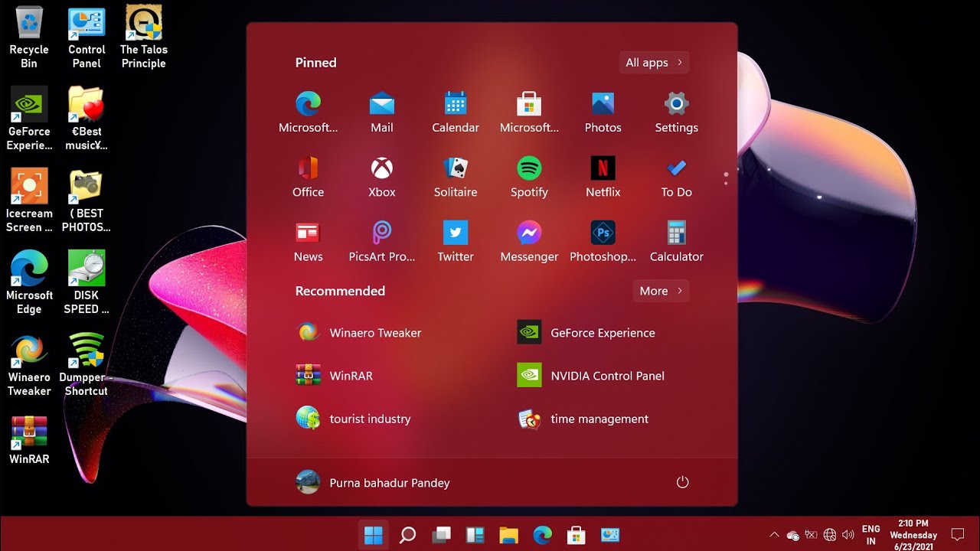
Task: Open recommended tourist industry file
Action: coord(353,419)
